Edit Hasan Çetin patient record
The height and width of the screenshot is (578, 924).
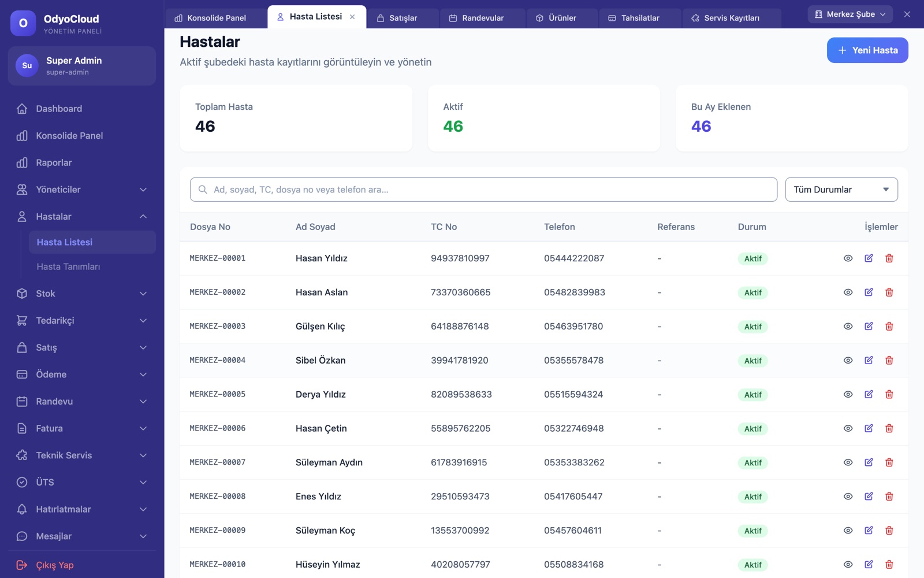[869, 428]
